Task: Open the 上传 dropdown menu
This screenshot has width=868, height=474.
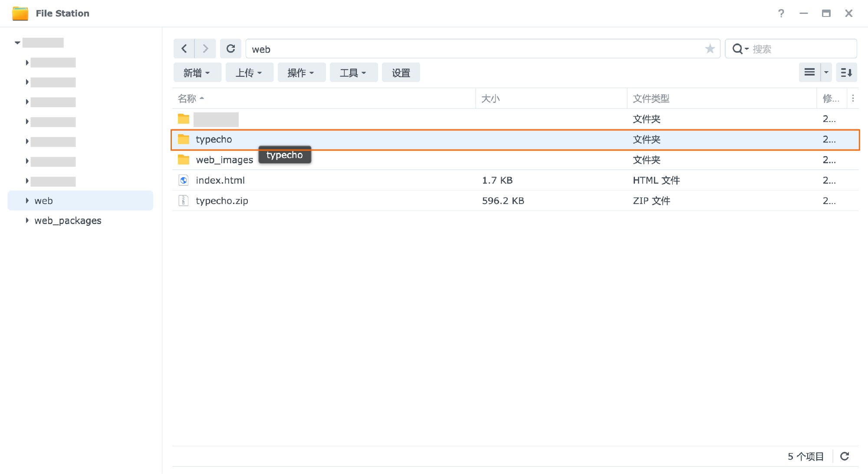Action: (249, 72)
